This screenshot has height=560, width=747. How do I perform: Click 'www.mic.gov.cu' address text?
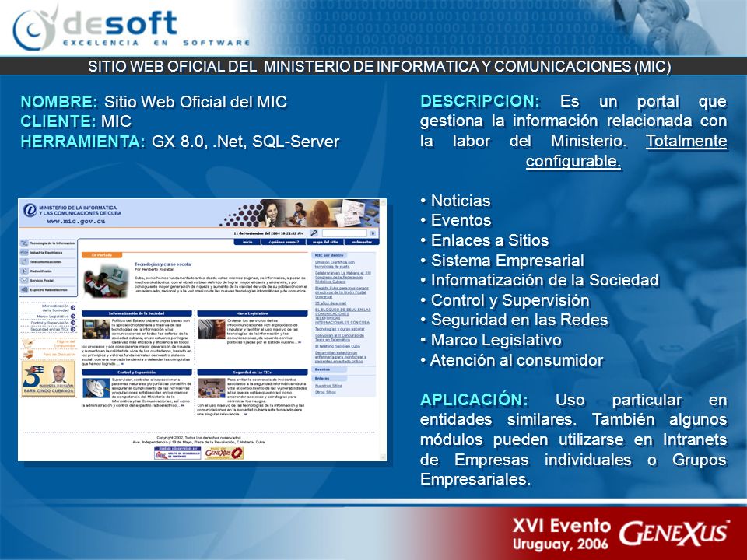(x=76, y=221)
